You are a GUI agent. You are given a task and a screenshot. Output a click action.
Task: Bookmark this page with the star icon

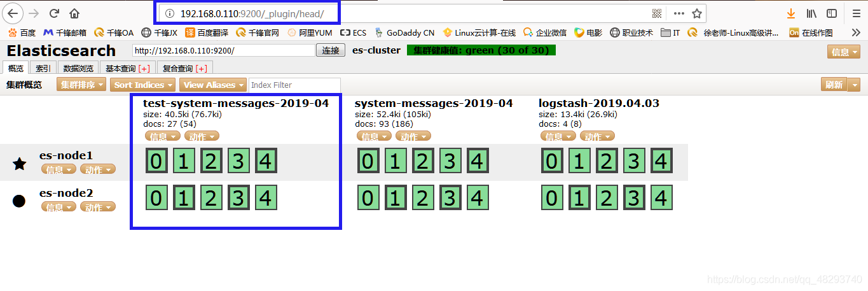pyautogui.click(x=697, y=13)
